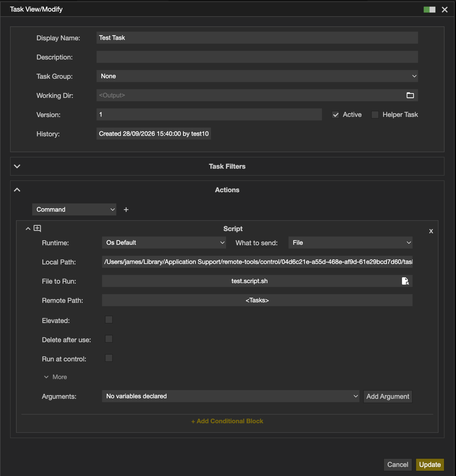Click the File to Run browse icon
Viewport: 456px width, 476px height.
coord(405,281)
